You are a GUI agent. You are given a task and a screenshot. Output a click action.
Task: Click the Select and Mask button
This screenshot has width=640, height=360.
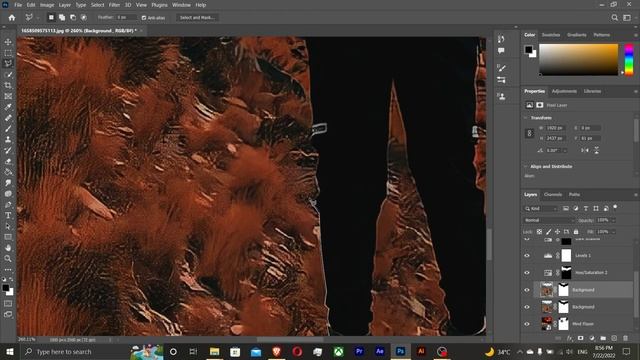click(x=197, y=18)
